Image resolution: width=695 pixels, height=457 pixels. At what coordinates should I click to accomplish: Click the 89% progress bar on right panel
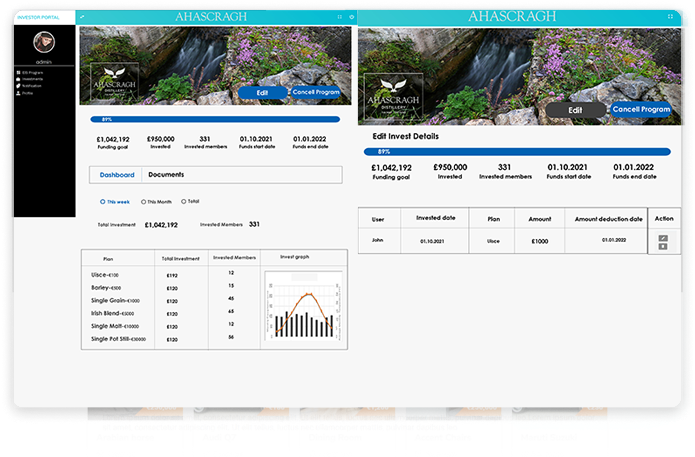[517, 152]
